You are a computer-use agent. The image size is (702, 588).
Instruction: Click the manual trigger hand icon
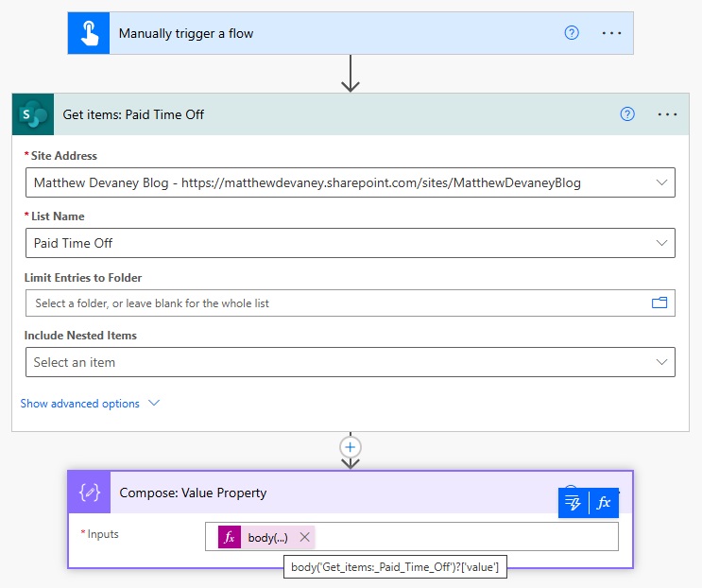click(x=89, y=33)
